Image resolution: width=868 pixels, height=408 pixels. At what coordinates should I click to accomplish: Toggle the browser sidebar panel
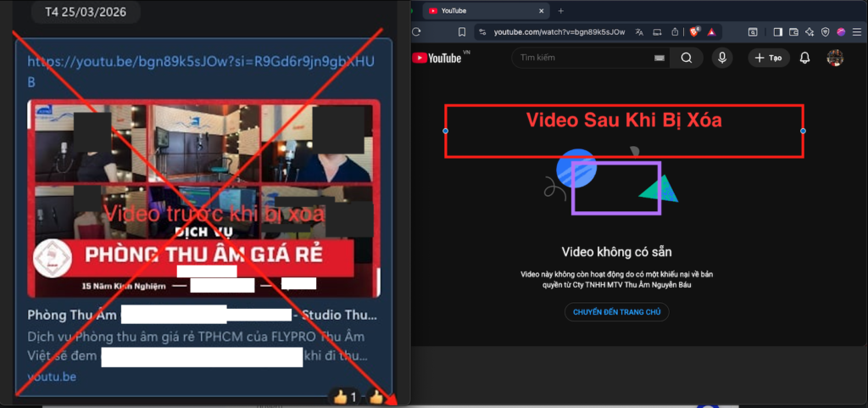[x=778, y=32]
